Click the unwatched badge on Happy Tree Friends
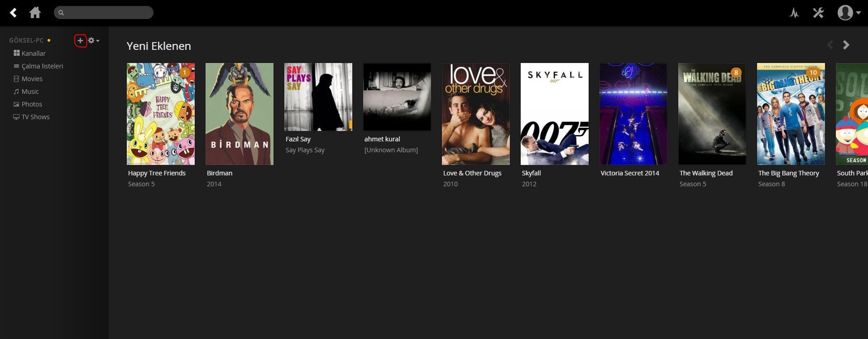The height and width of the screenshot is (339, 868). click(185, 73)
